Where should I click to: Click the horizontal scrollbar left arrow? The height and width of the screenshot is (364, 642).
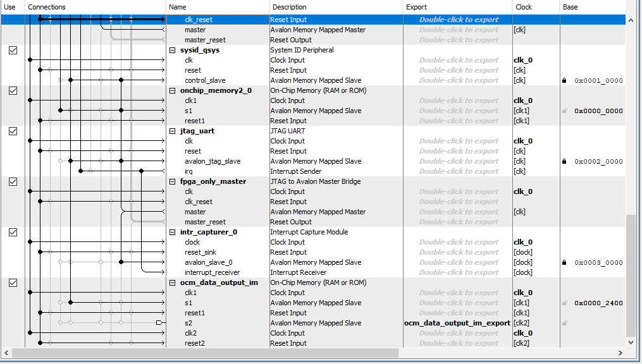point(6,353)
